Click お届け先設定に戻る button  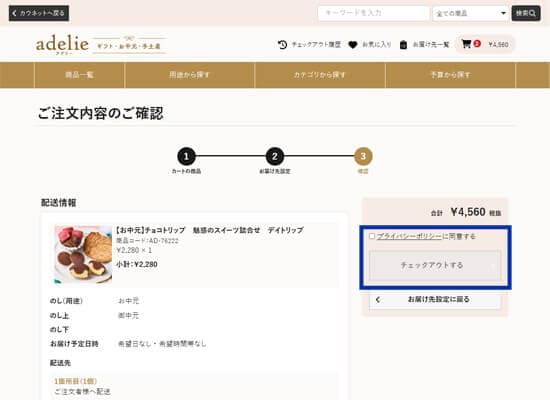[435, 299]
